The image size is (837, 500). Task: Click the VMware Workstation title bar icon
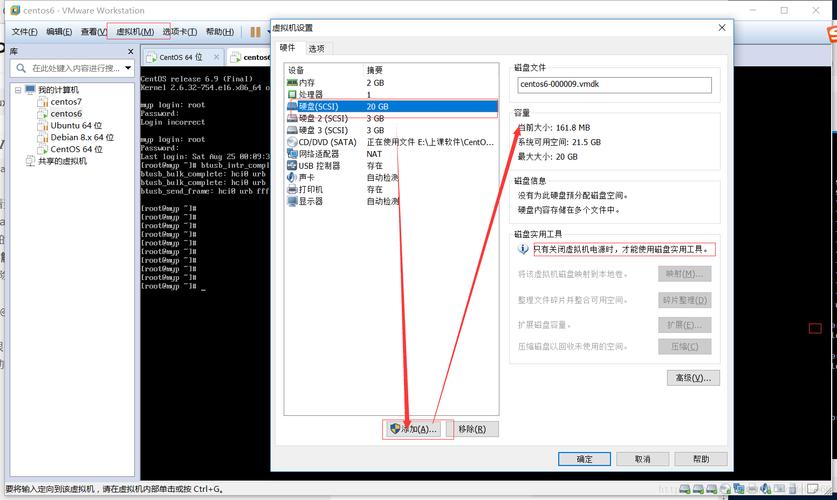tap(15, 10)
